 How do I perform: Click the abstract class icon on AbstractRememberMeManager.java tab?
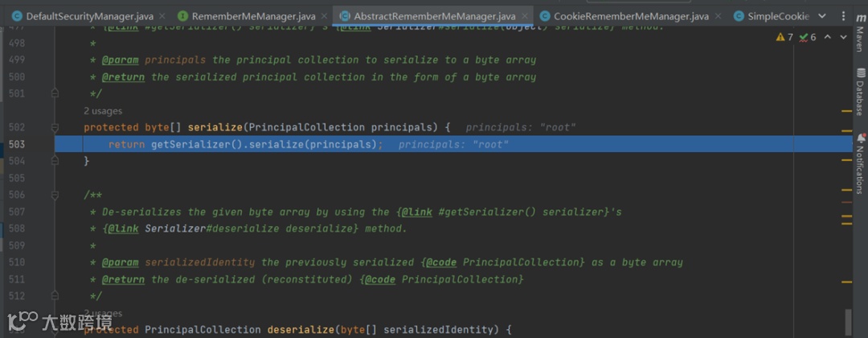(x=345, y=16)
